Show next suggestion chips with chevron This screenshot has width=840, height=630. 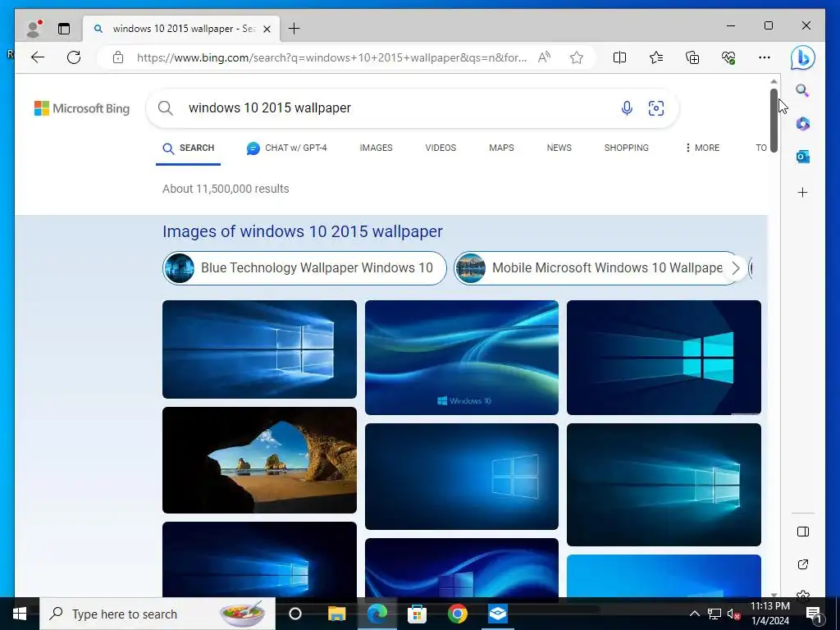pos(736,268)
